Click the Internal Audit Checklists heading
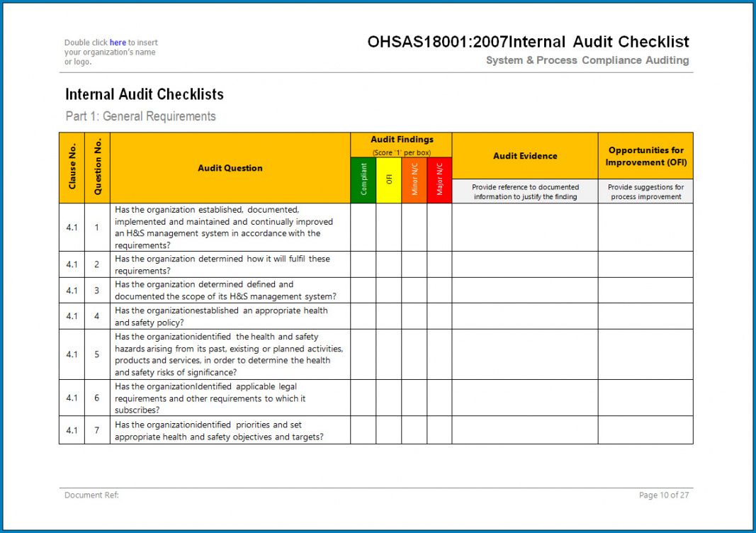756x533 pixels. click(x=144, y=94)
